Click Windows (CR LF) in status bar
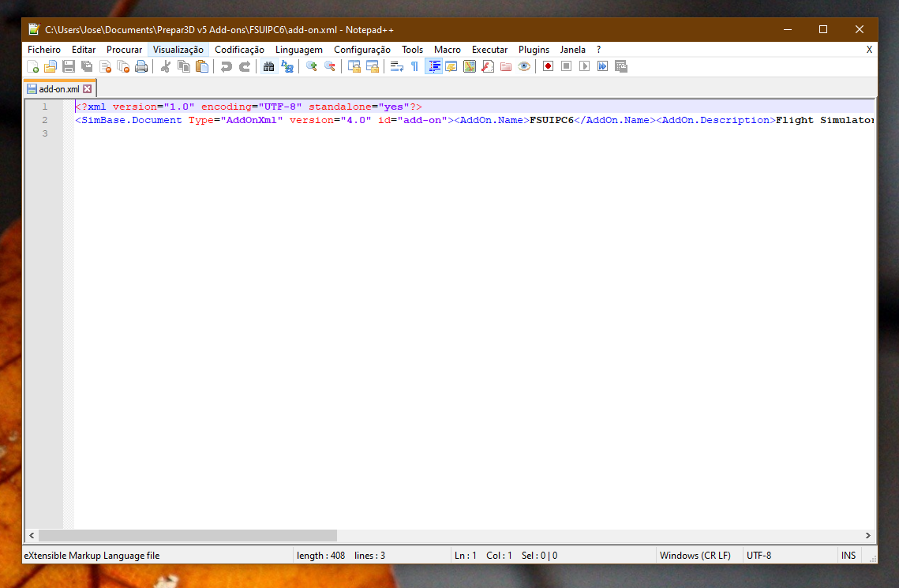Screen dimensions: 899x588 point(695,556)
